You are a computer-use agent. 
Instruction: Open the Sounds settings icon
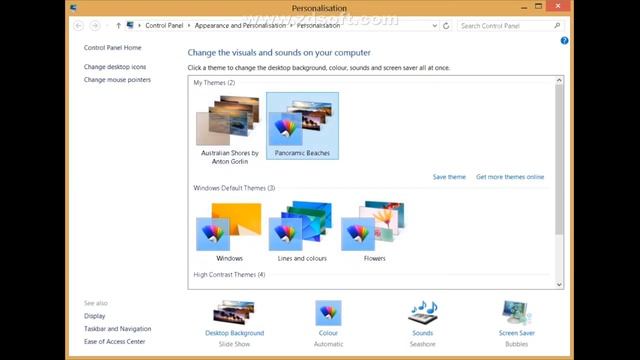tap(422, 313)
